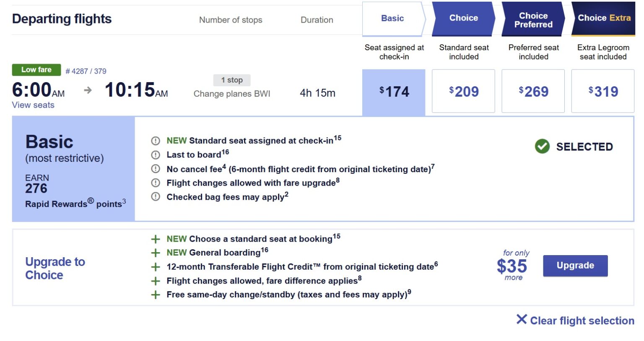Viewport: 644px width, 341px height.
Task: Click the green Low fare badge
Action: click(36, 69)
